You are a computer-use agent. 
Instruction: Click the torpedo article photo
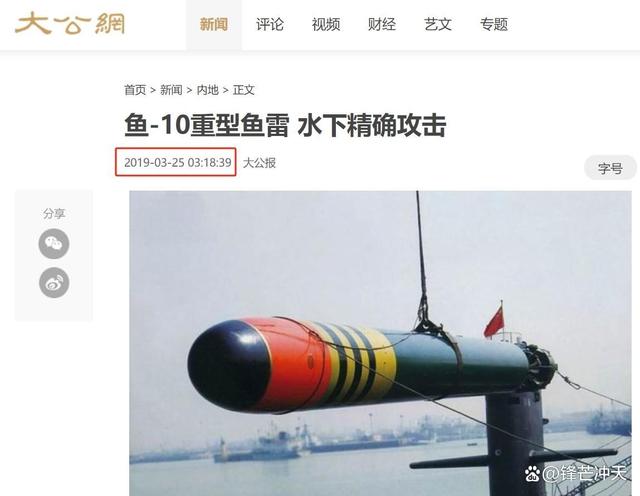tap(380, 343)
